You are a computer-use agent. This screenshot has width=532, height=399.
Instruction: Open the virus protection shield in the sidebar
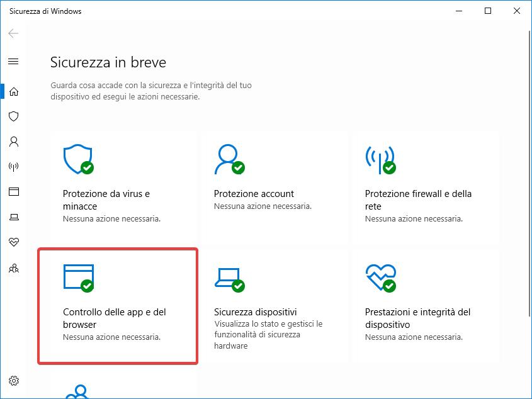tap(14, 116)
